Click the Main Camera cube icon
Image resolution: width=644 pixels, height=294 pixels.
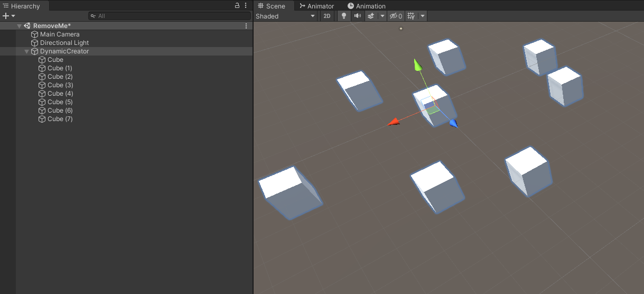pyautogui.click(x=34, y=34)
